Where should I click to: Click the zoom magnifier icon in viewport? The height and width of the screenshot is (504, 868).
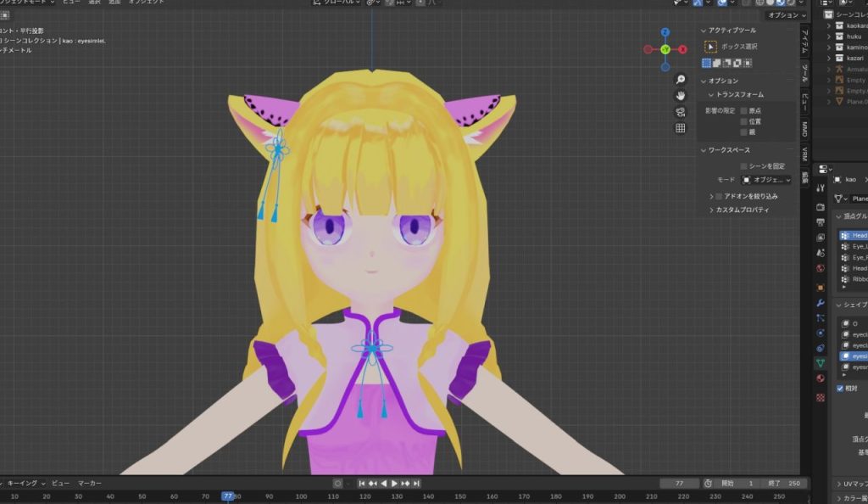coord(680,79)
